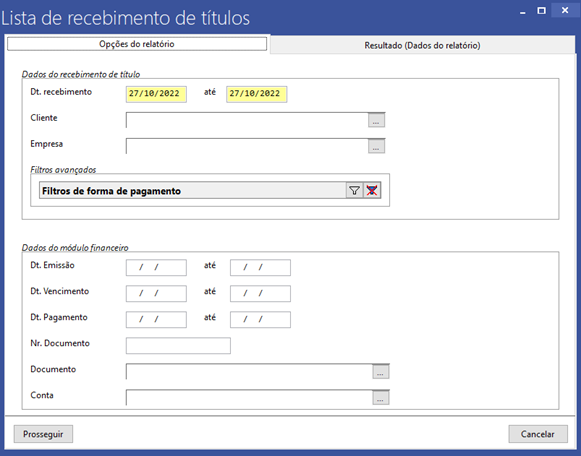
Task: Minimize the Lista de recebimento window
Action: point(523,11)
